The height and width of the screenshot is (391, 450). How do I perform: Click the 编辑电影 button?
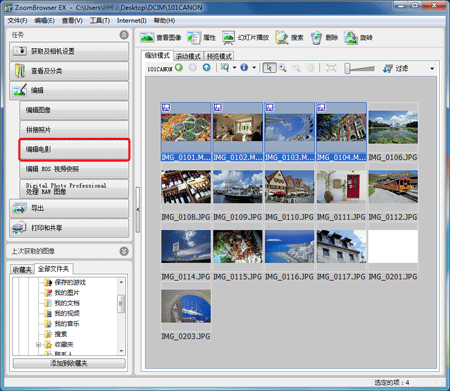74,149
